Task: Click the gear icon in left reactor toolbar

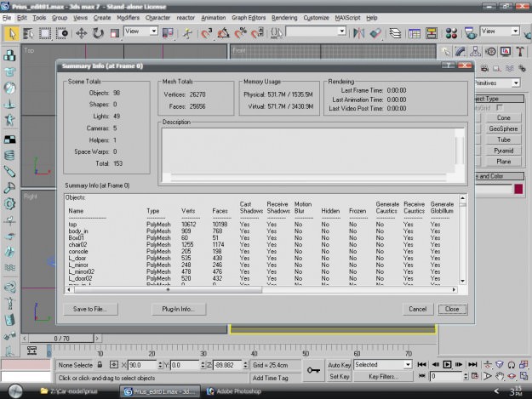Action: [x=10, y=204]
